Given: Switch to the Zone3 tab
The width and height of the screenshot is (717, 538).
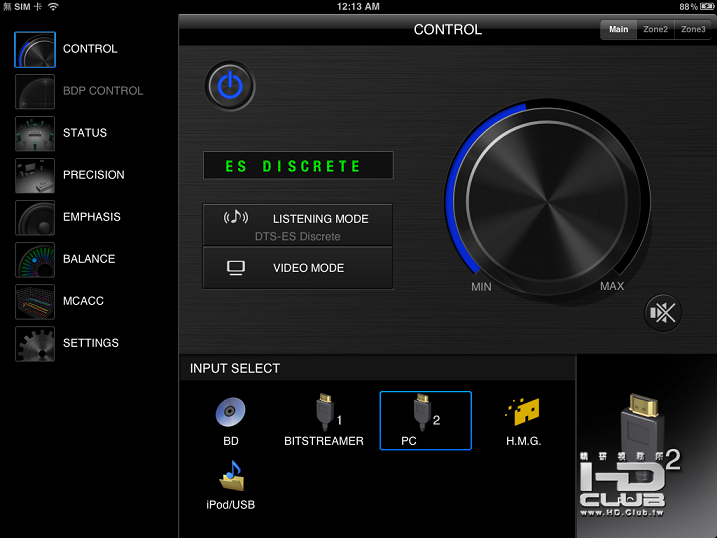Looking at the screenshot, I should [693, 29].
